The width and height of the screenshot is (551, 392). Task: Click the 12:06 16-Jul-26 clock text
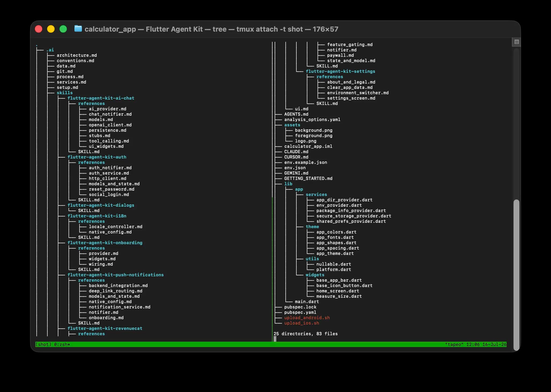click(x=486, y=344)
